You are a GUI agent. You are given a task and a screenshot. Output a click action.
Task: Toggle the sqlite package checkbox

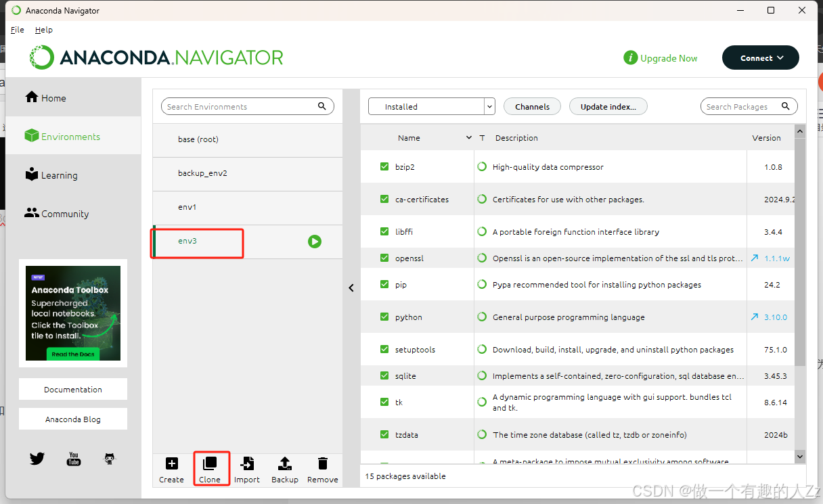(x=384, y=375)
